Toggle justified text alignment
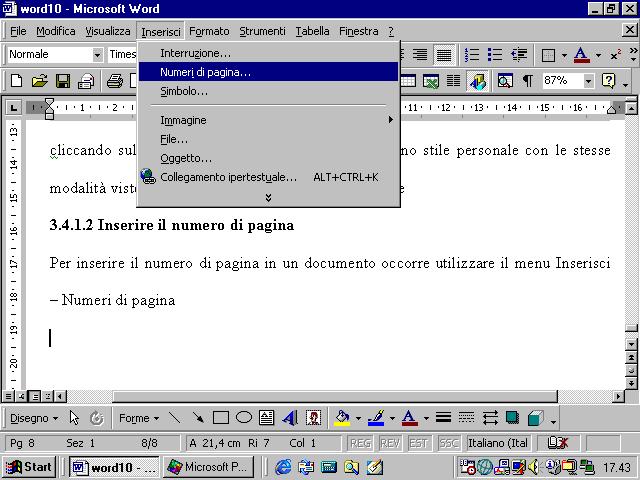 point(444,55)
